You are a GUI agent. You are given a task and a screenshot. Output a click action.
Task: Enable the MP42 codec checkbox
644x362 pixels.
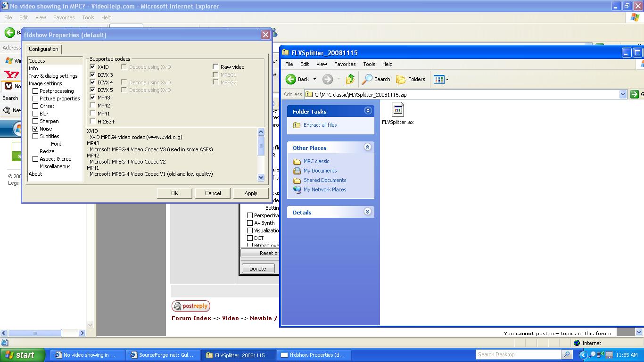pyautogui.click(x=92, y=106)
